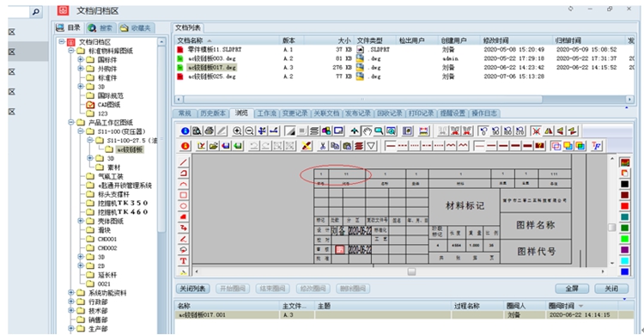Expand the 壳体图纸 folder
644x335 pixels.
(81, 221)
